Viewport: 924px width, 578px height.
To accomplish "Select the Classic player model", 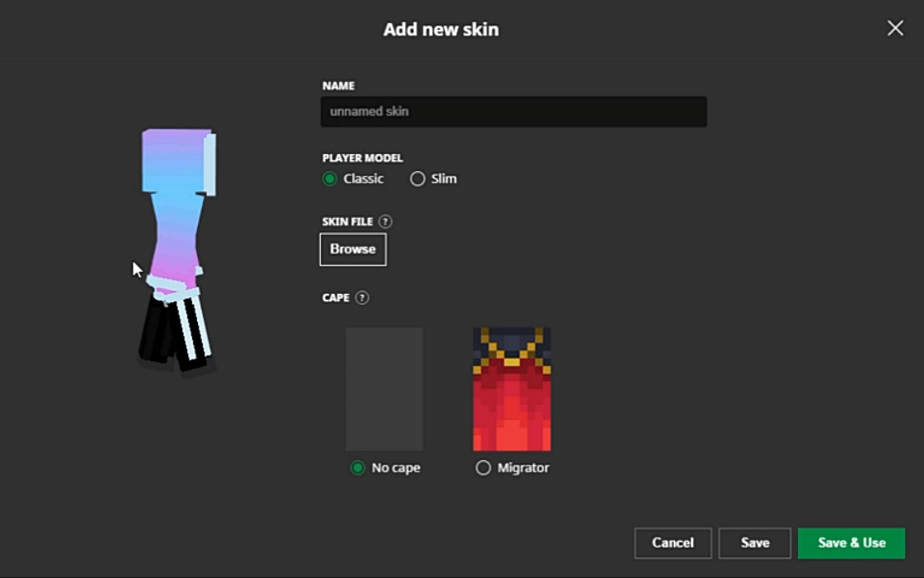I will 330,179.
